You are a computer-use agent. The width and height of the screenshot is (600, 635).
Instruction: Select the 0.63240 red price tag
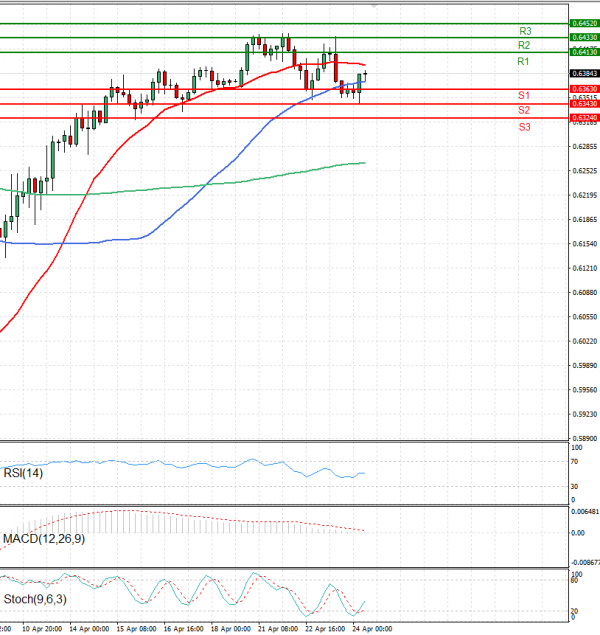[585, 118]
